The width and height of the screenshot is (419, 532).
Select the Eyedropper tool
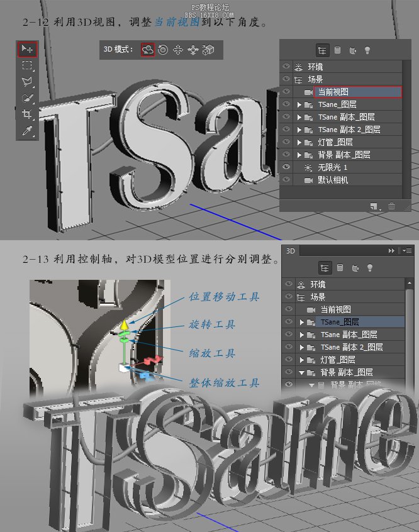pyautogui.click(x=27, y=131)
